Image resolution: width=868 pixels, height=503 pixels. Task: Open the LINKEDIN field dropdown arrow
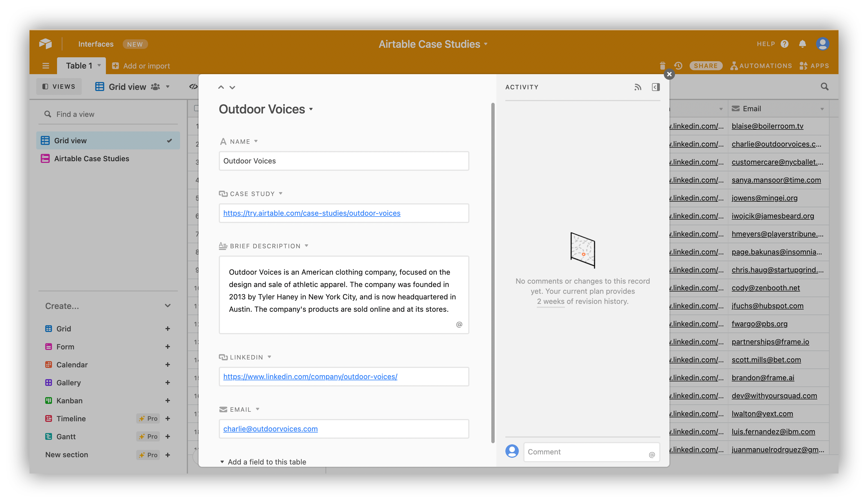(269, 357)
